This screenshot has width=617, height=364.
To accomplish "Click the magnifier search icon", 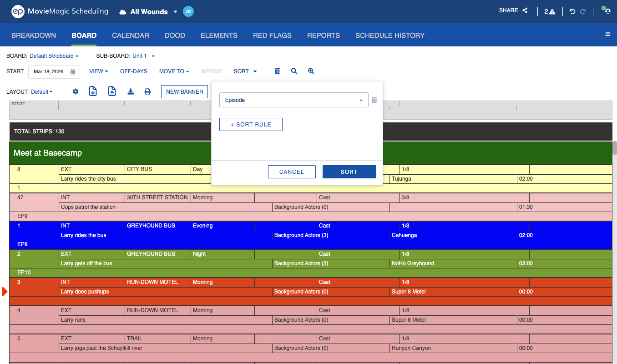I will tap(294, 71).
